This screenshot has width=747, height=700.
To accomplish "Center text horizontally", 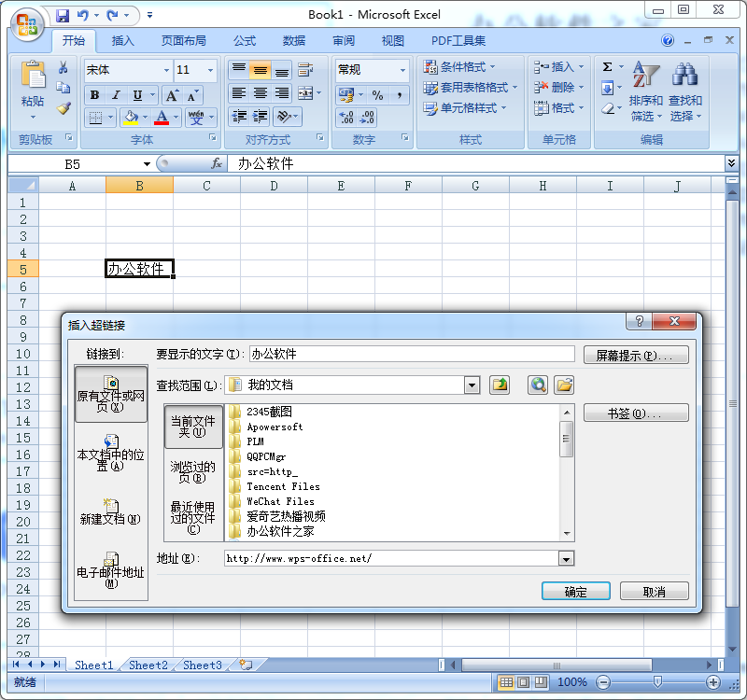I will (261, 92).
